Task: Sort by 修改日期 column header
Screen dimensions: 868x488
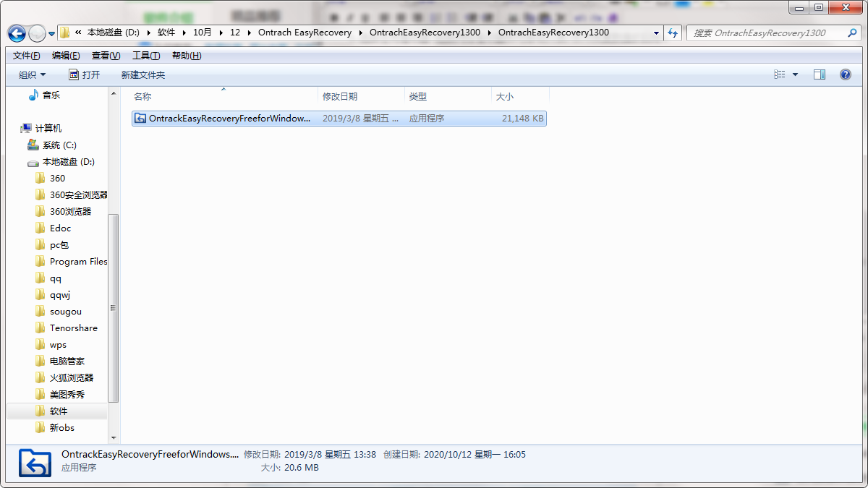Action: 361,96
